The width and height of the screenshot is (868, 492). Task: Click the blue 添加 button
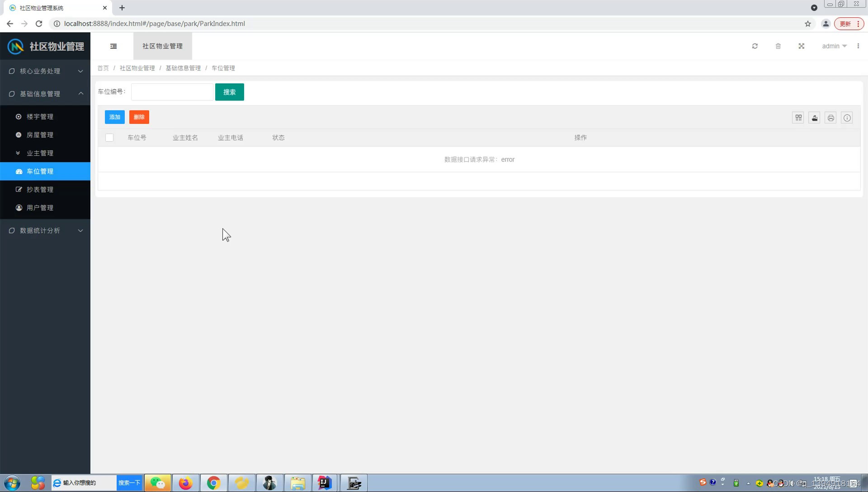(114, 117)
